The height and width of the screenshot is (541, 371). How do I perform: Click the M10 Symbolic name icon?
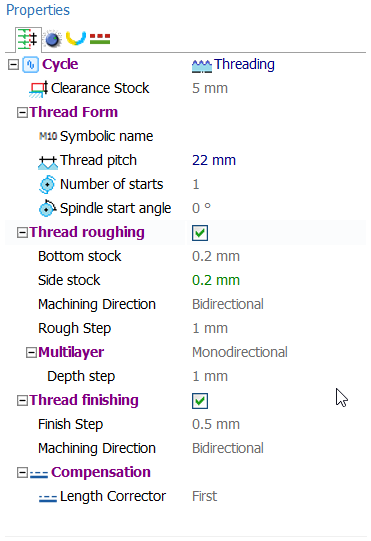coord(48,136)
